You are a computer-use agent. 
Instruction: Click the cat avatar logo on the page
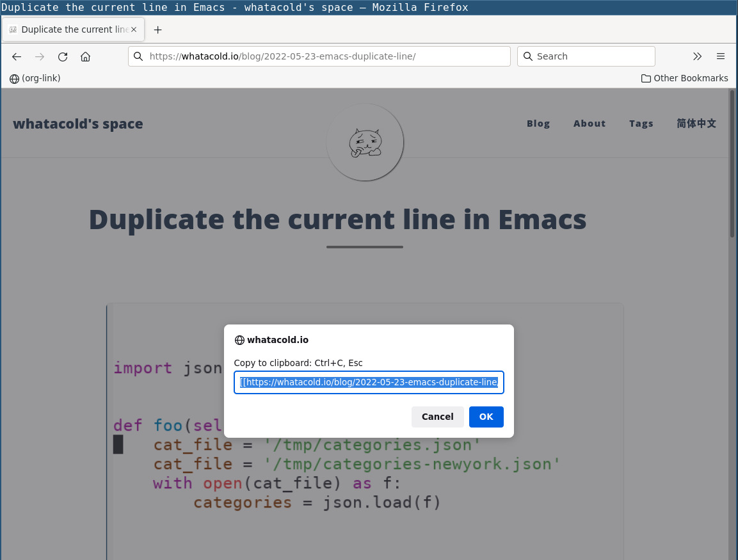pyautogui.click(x=365, y=142)
